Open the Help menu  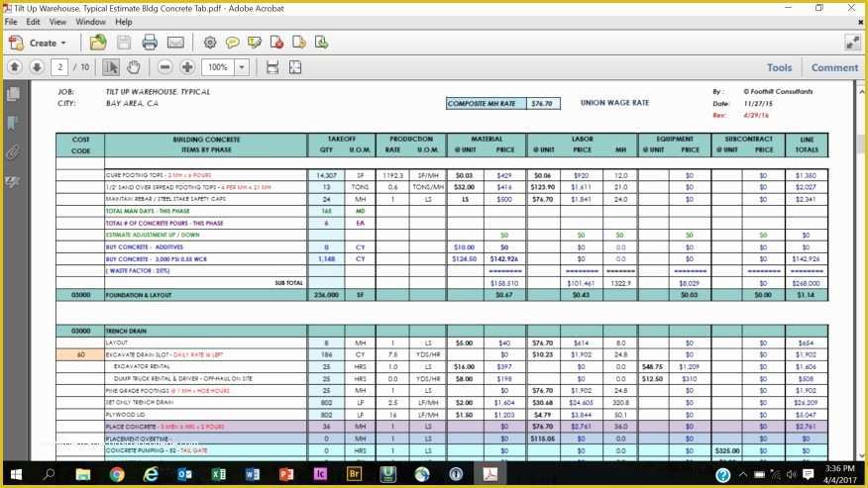[124, 22]
